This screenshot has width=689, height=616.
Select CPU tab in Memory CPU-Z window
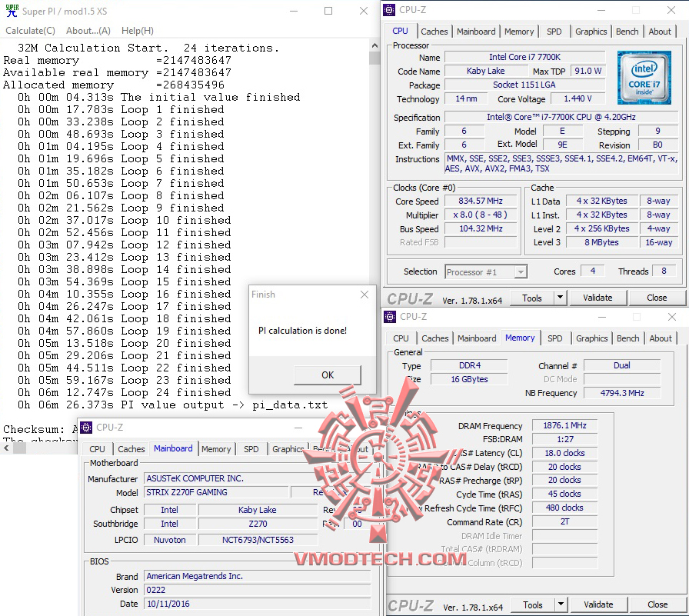pyautogui.click(x=401, y=338)
